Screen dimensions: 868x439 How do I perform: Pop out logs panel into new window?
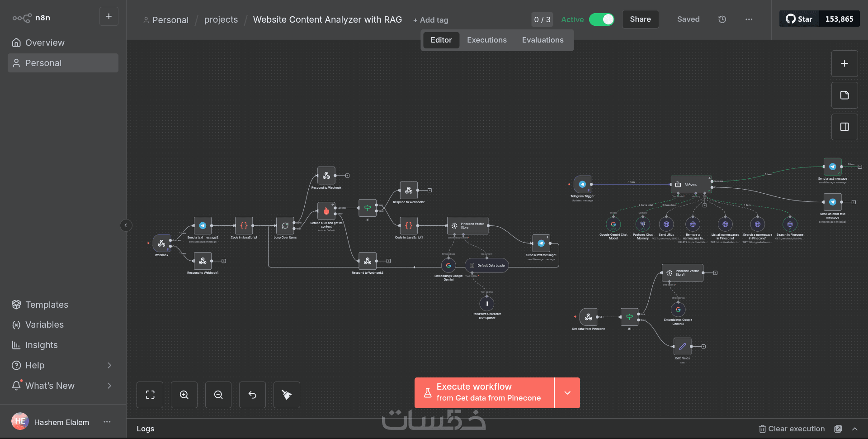[838, 429]
